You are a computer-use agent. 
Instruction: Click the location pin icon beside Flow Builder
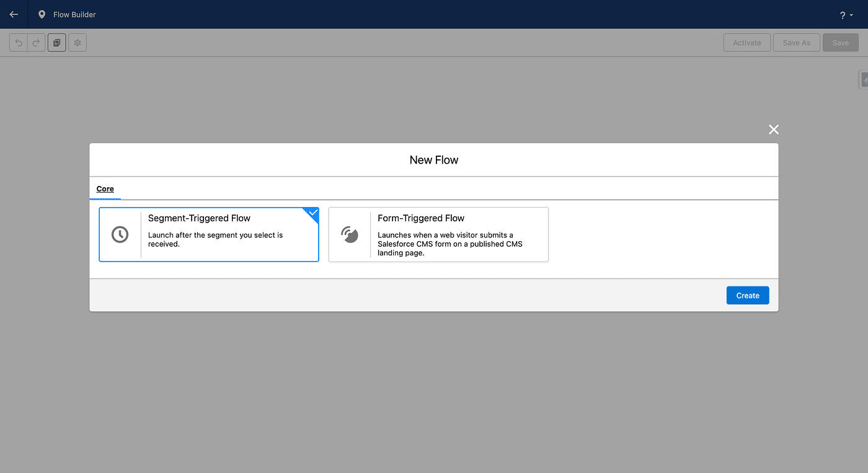click(x=42, y=14)
